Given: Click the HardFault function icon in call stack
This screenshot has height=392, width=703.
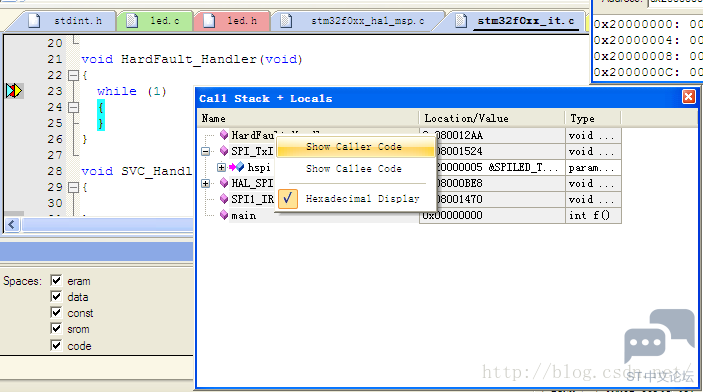Looking at the screenshot, I should click(224, 135).
